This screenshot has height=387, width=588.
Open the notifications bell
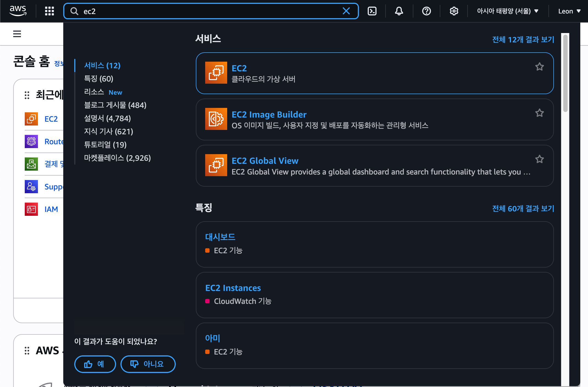399,11
